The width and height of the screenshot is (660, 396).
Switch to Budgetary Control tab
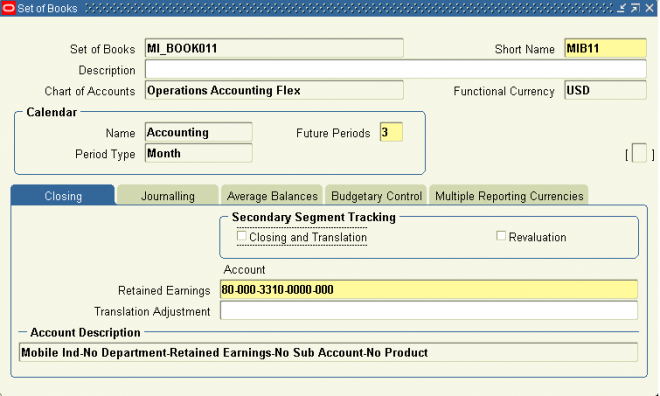[x=376, y=195]
